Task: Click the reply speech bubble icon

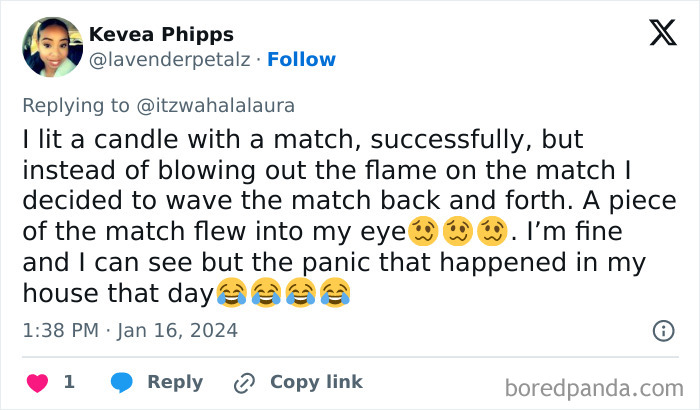Action: click(122, 382)
